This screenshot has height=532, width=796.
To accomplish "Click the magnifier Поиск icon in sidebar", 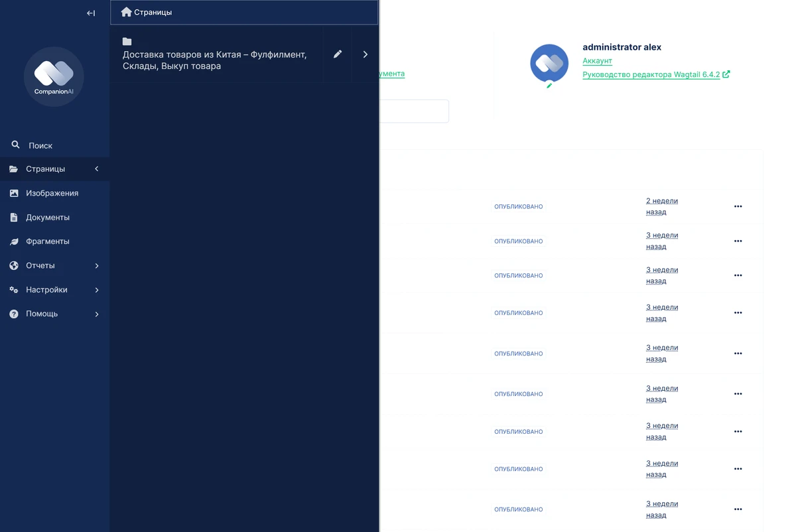I will 15,145.
